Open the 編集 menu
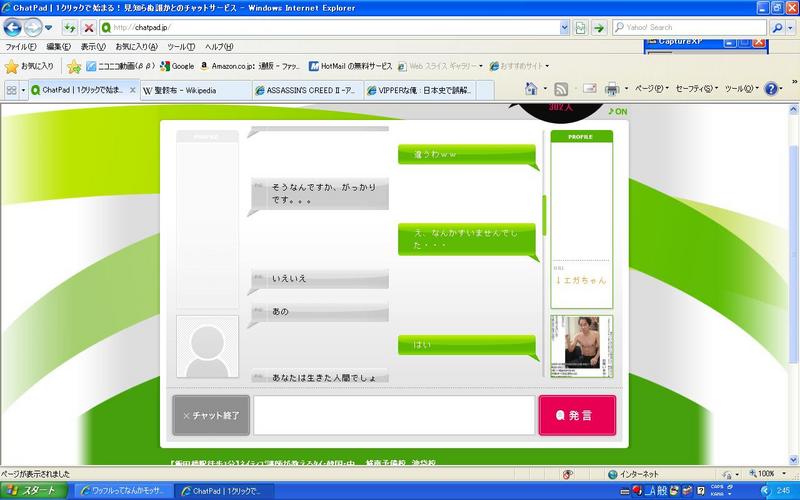 tap(58, 46)
